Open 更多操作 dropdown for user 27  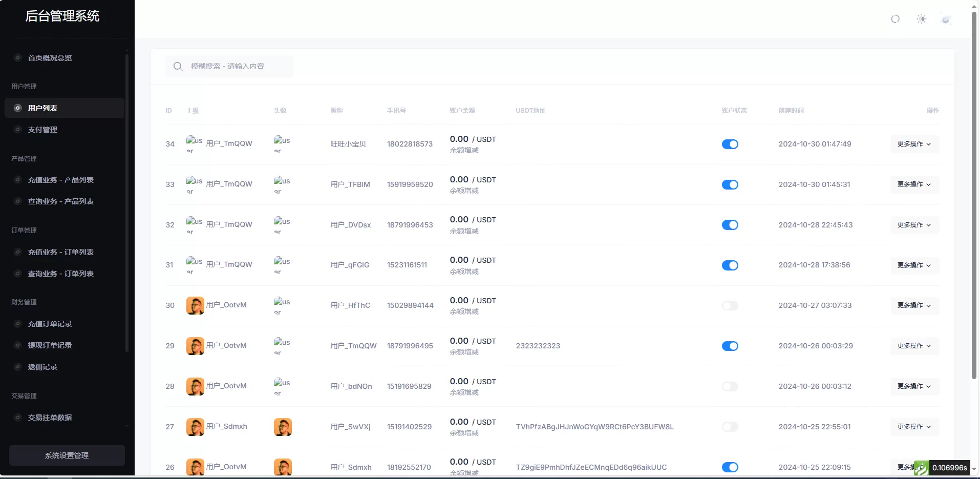tap(914, 427)
